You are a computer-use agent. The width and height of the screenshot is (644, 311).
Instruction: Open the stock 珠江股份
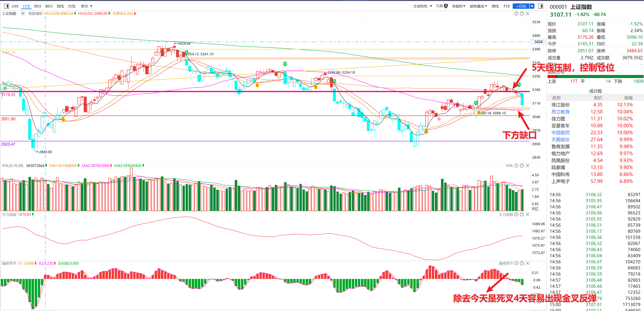[x=560, y=105]
